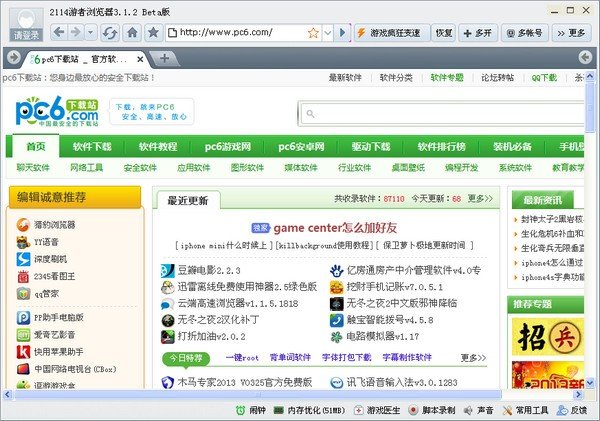This screenshot has height=421, width=600.
Task: Click the 快用苹果助手 icon
Action: [23, 352]
